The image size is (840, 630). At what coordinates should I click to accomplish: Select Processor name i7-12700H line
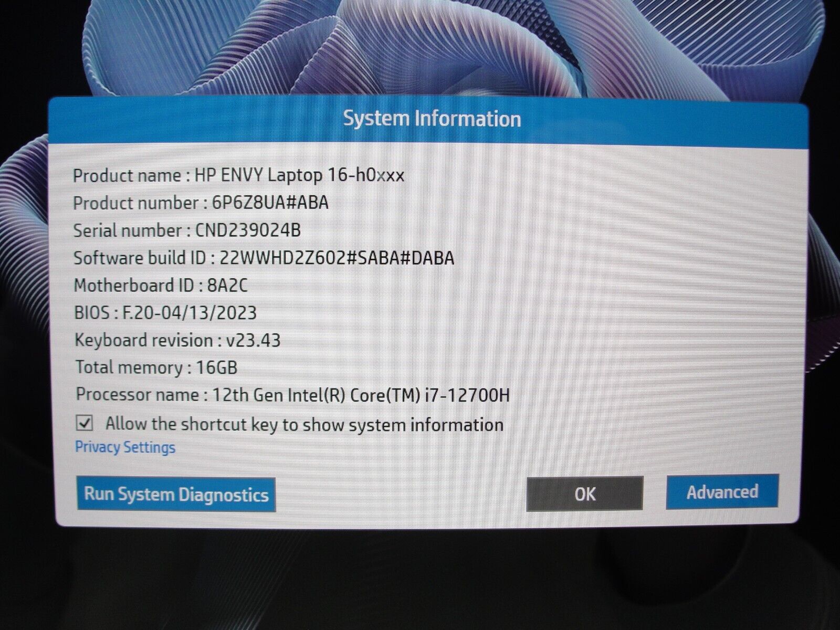[x=293, y=394]
